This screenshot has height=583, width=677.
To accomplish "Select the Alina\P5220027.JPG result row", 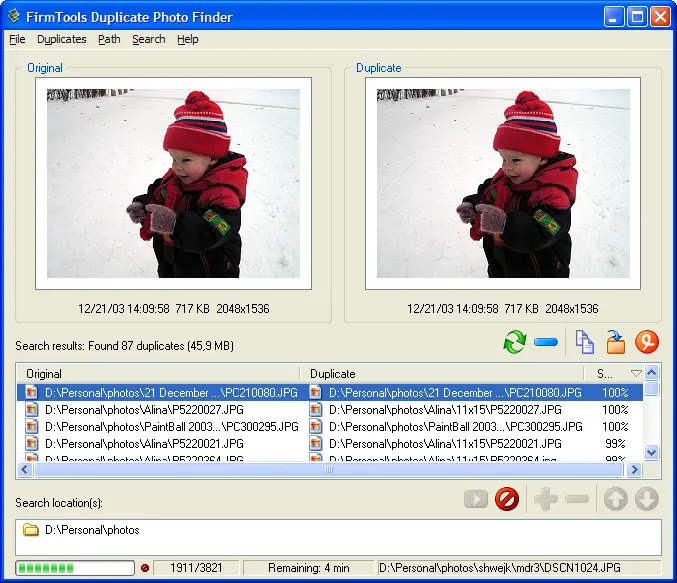I will (145, 410).
